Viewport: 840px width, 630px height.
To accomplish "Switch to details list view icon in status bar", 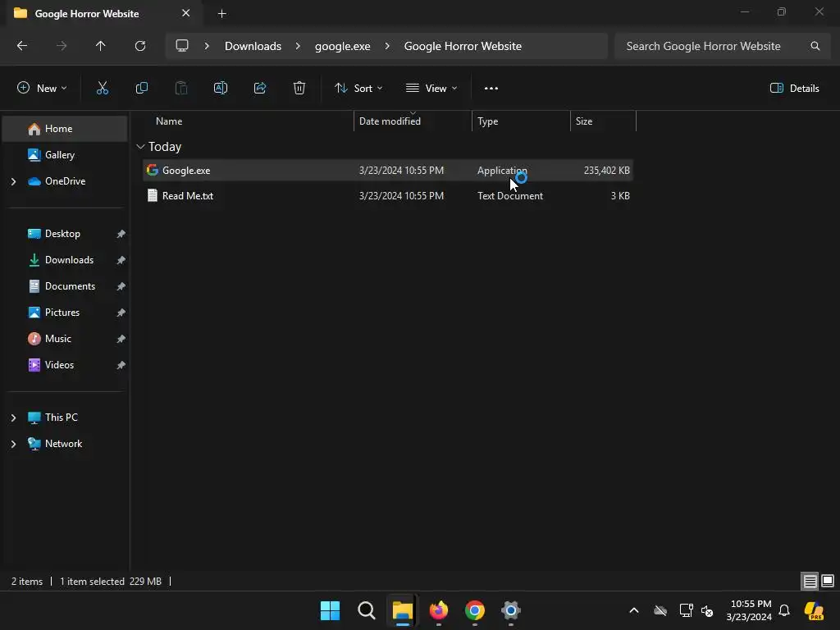I will [x=810, y=582].
